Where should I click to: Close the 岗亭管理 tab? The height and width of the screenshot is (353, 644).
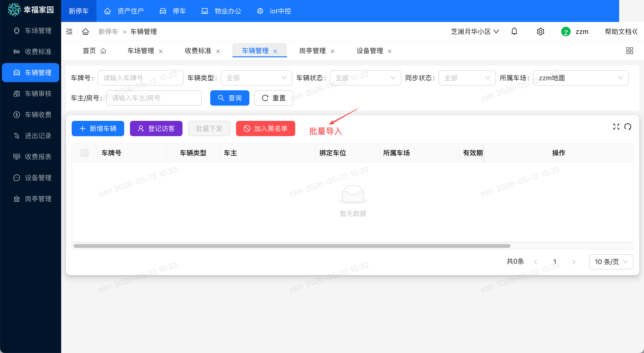(x=333, y=51)
